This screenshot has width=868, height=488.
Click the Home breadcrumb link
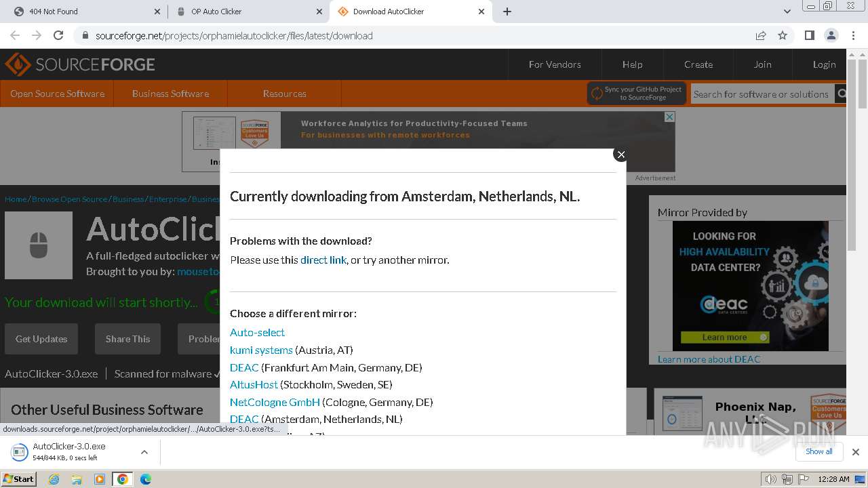click(x=16, y=199)
